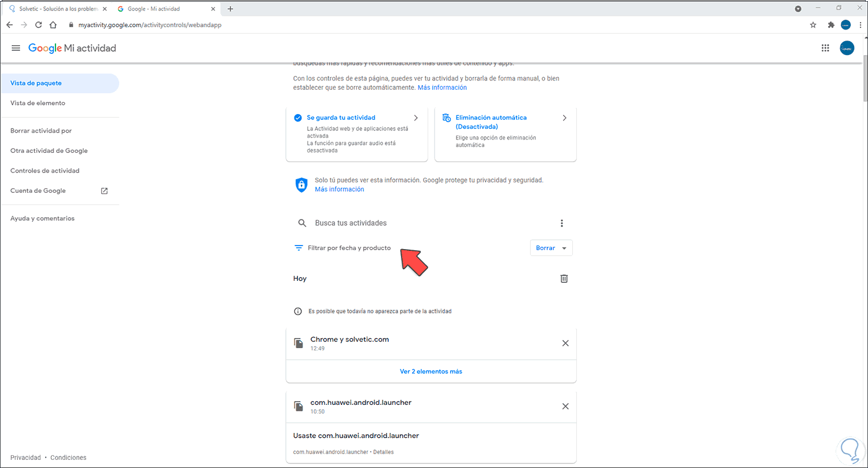The height and width of the screenshot is (468, 868).
Task: Click the filter icon beside "Filtrar por fecha y producto"
Action: 299,247
